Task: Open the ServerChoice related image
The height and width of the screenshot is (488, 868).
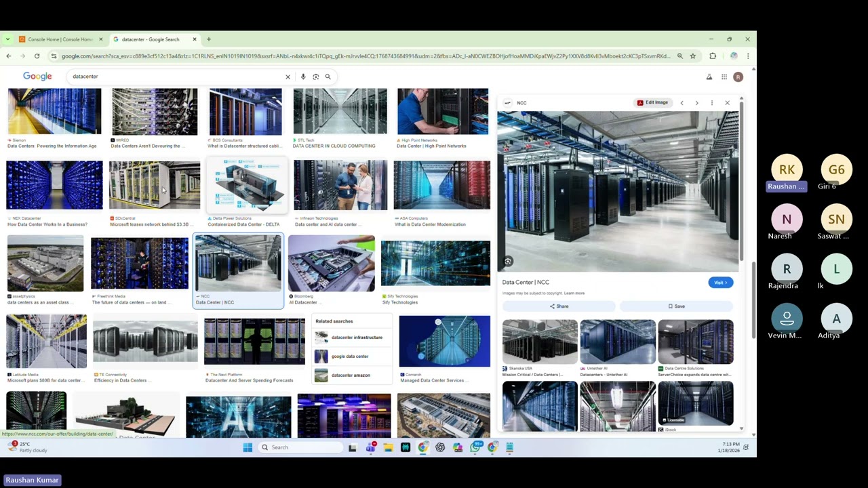Action: click(696, 342)
